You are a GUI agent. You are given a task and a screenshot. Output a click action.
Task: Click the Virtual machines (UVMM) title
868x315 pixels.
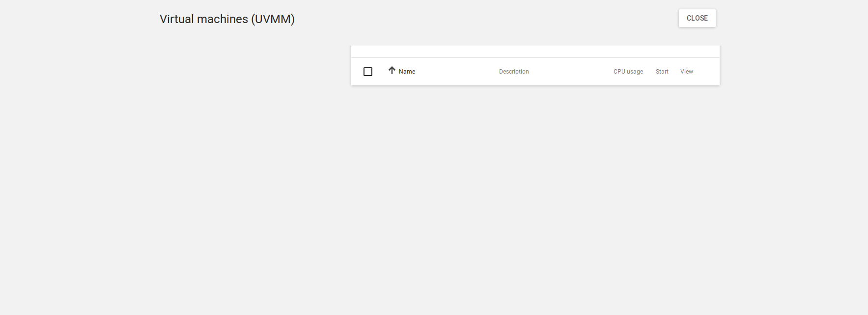(227, 19)
